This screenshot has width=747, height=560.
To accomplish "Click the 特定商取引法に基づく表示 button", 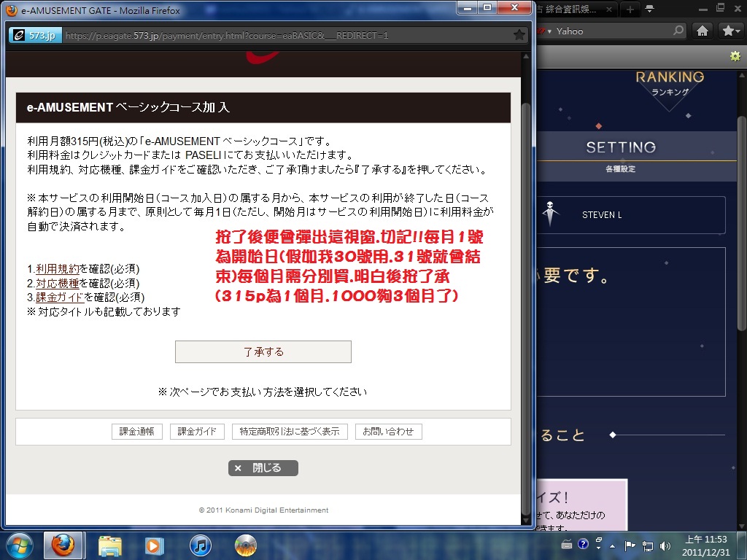I will (x=290, y=432).
